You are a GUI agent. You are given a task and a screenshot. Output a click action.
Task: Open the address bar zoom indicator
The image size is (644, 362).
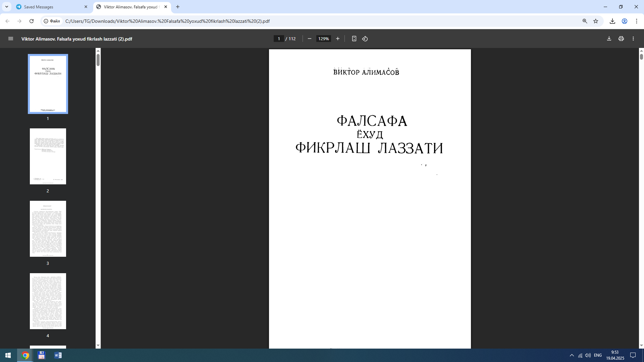(x=585, y=21)
